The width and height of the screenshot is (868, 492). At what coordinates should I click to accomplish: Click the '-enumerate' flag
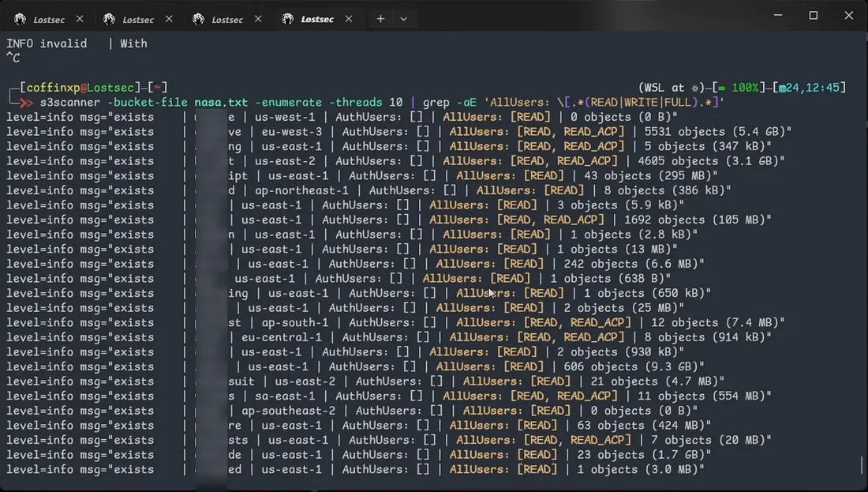[288, 103]
